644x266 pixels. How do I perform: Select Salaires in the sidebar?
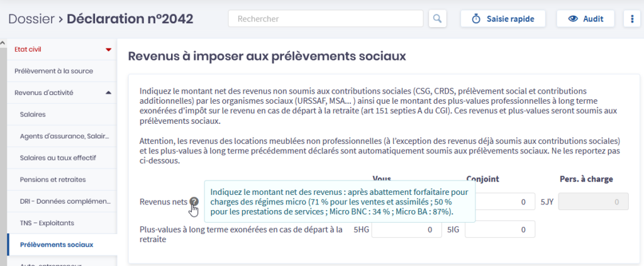33,114
